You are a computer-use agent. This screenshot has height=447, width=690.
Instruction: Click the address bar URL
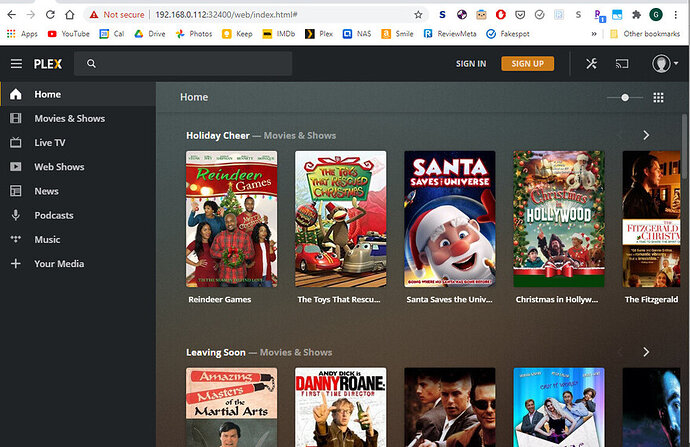[226, 15]
